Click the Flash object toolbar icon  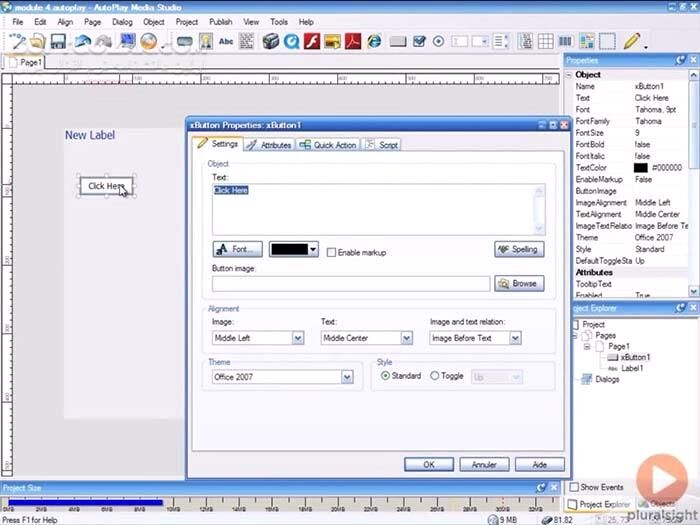click(312, 41)
